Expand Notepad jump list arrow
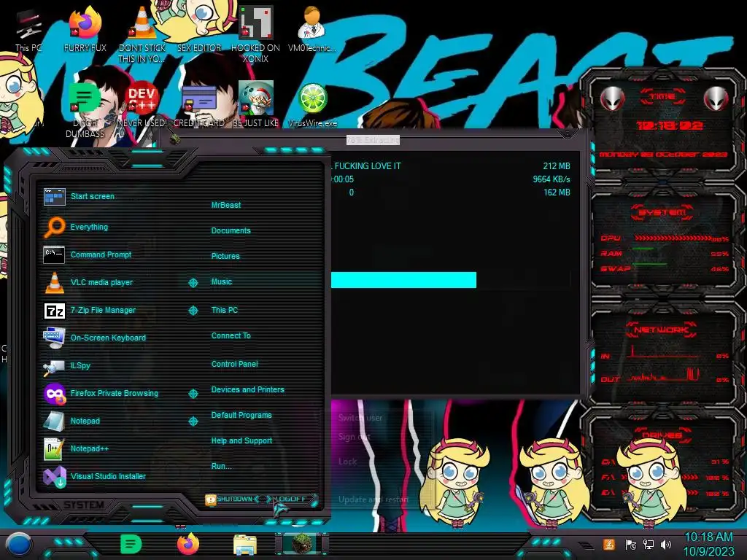The height and width of the screenshot is (560, 747). click(193, 421)
